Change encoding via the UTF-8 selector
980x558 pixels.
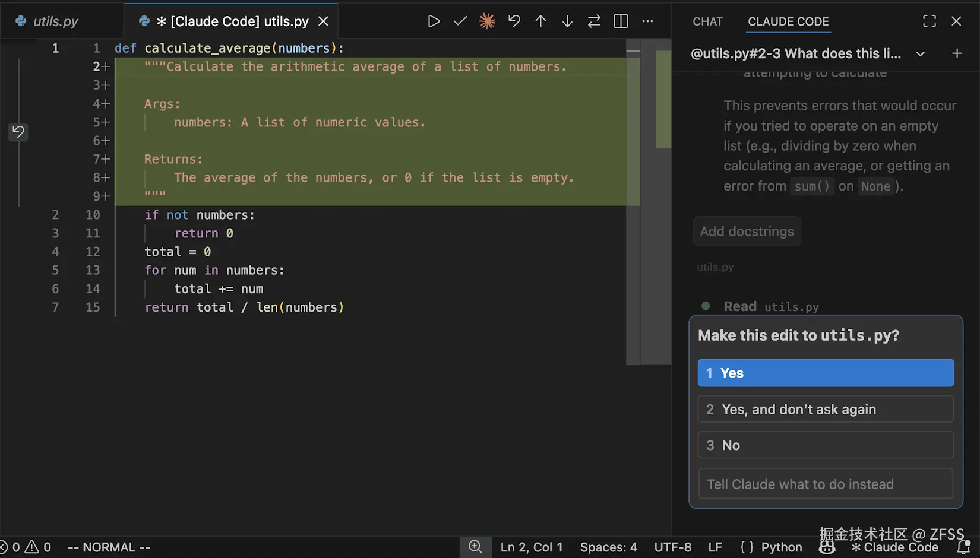coord(673,547)
